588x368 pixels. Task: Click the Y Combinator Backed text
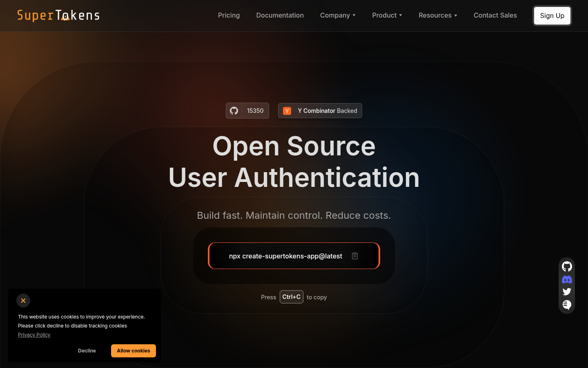tap(327, 111)
